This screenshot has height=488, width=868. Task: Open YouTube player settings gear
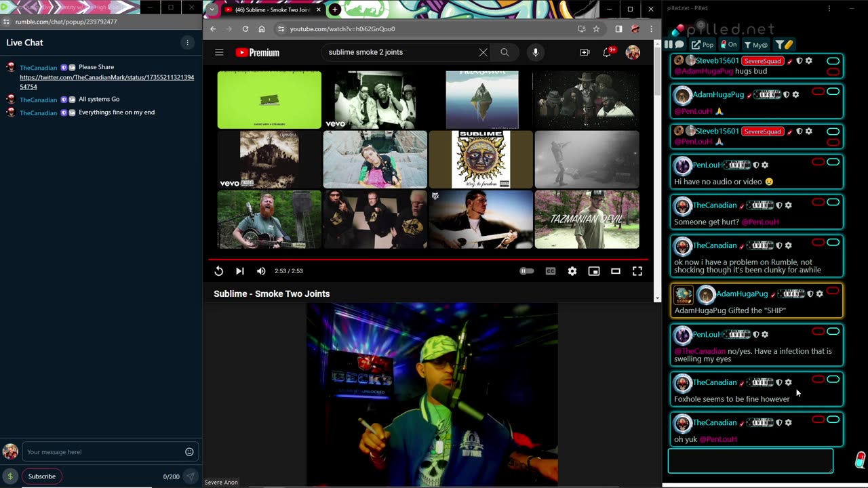click(x=572, y=271)
